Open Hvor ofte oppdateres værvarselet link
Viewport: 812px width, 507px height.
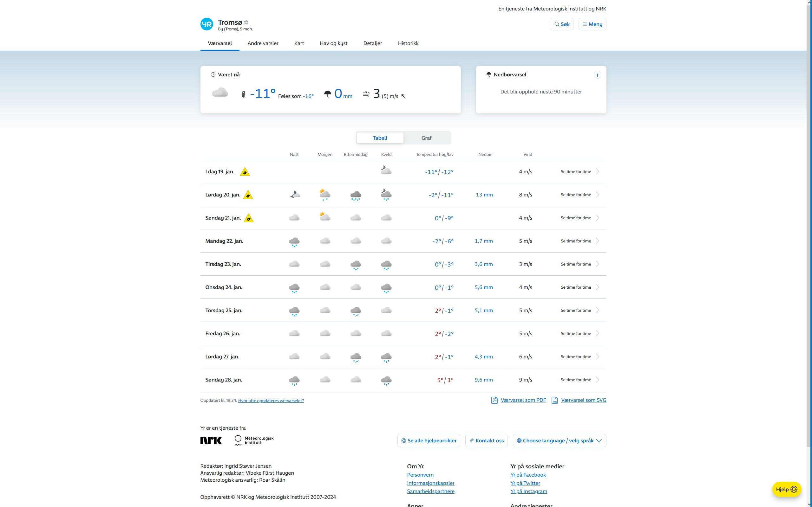click(271, 401)
